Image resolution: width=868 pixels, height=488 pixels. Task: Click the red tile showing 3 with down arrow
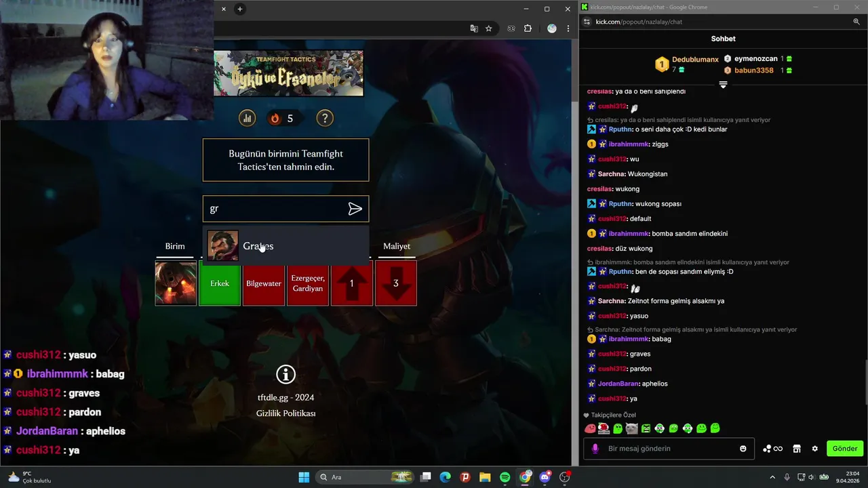point(396,283)
